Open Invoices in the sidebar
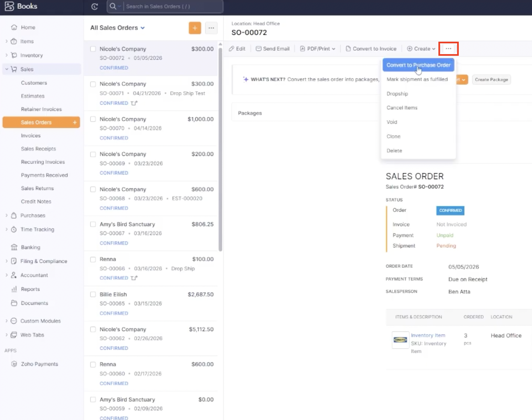Screen dimensions: 532x420 31,136
